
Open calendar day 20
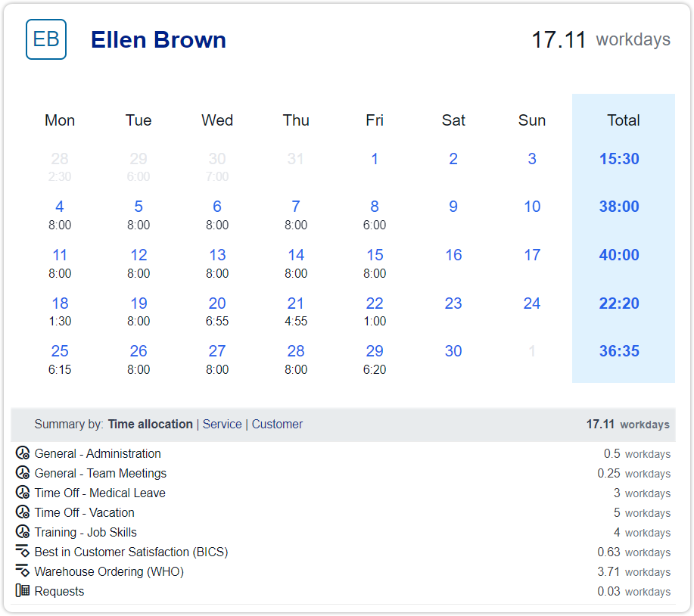point(217,303)
